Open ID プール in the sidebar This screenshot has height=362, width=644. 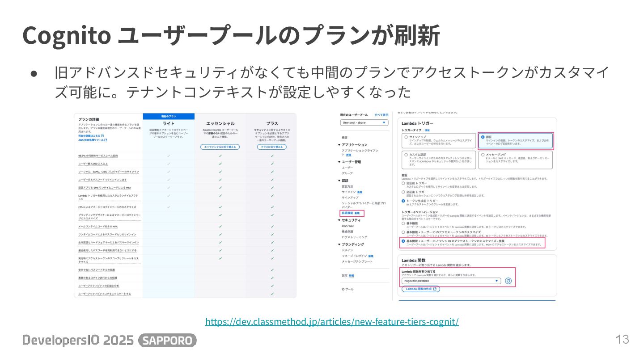[347, 290]
